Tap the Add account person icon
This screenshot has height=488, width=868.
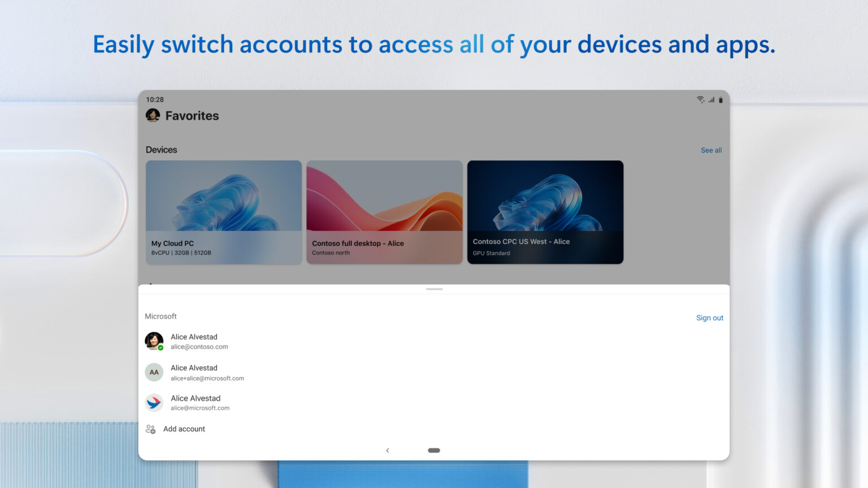[x=150, y=429]
